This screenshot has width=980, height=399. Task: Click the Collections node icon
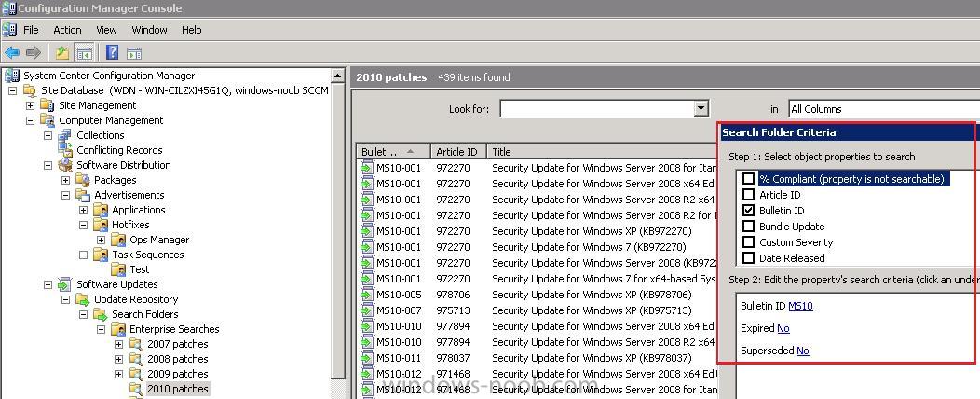pyautogui.click(x=65, y=135)
